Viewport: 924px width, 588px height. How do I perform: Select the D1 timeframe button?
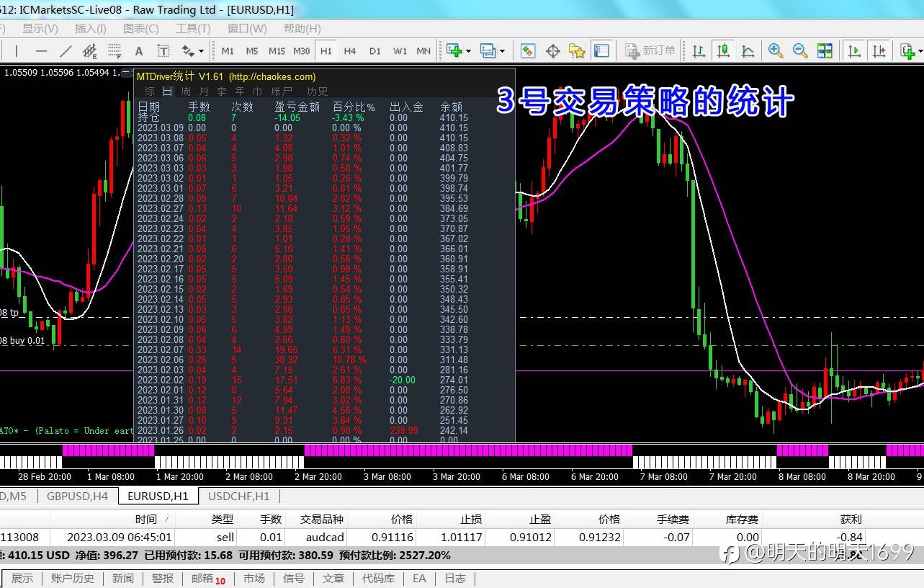pos(375,51)
